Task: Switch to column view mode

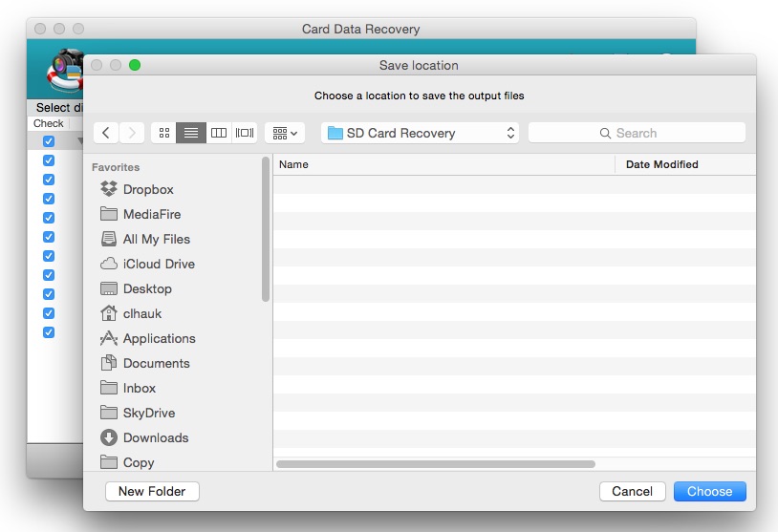Action: tap(219, 133)
